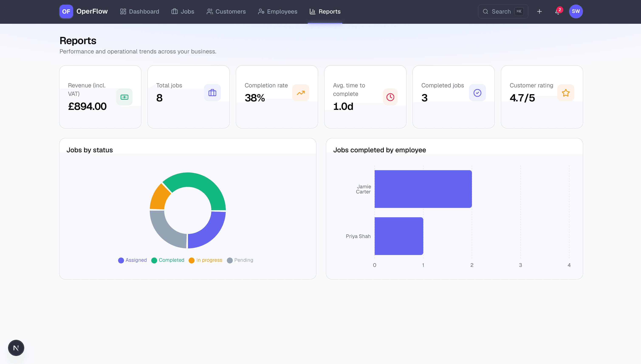Click the Assigned legend color dot
641x364 pixels.
coord(121,260)
